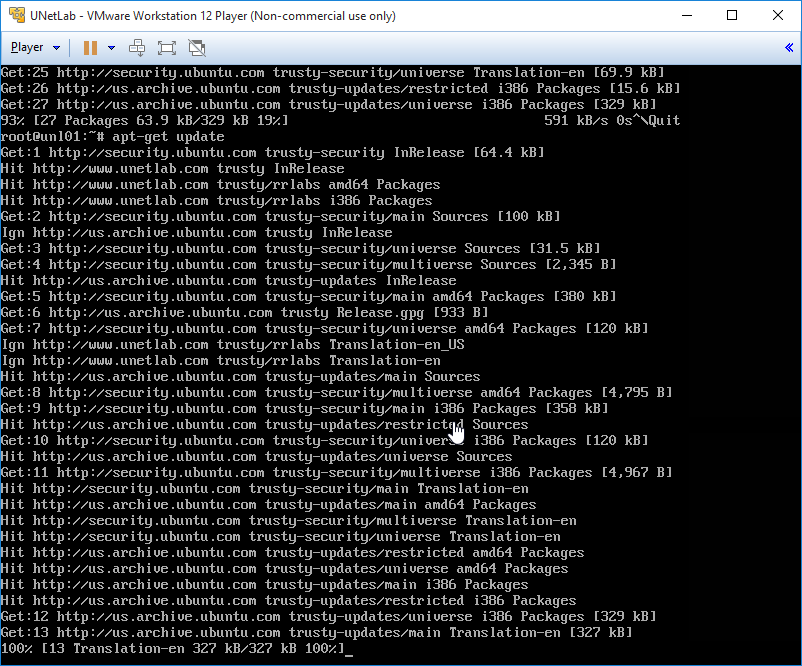Open the Player menu
Screen dimensions: 802x666
[27, 48]
